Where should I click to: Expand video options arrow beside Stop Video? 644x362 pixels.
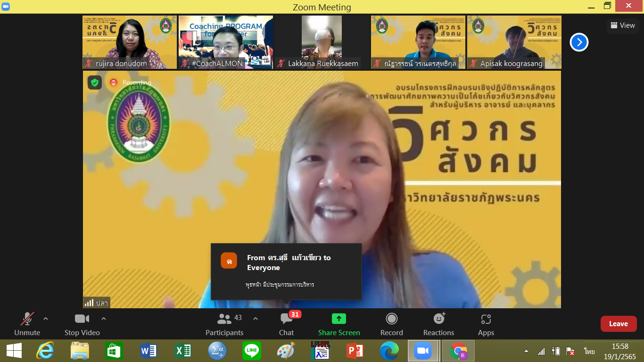pyautogui.click(x=104, y=319)
